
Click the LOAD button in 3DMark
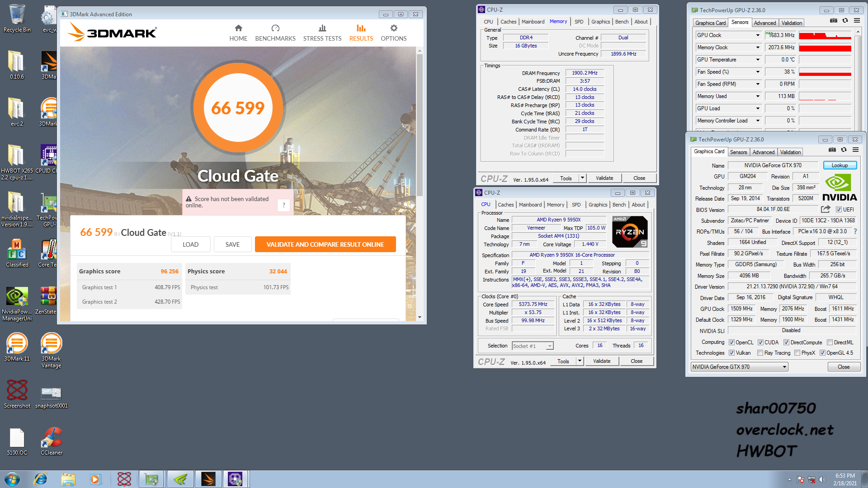coord(190,244)
